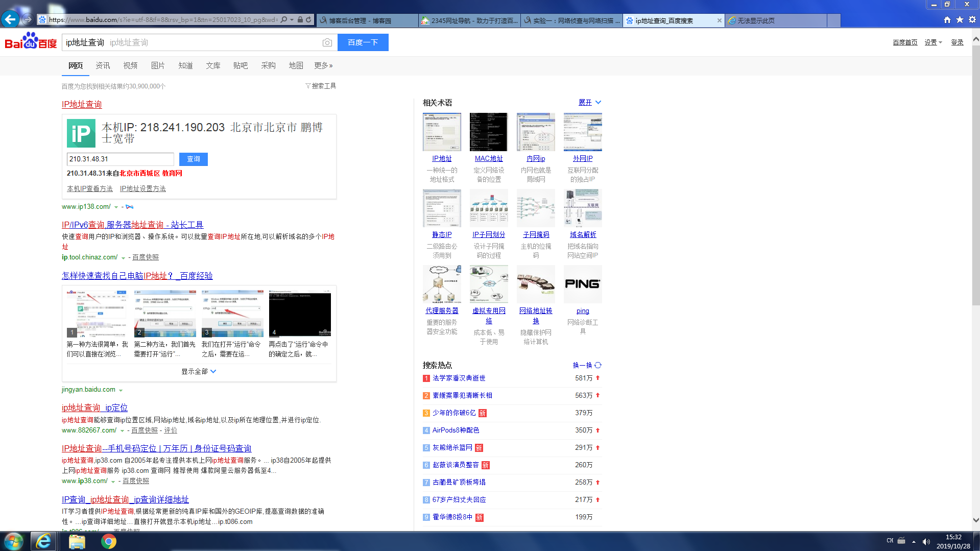Click the 百度一下 search button
The height and width of the screenshot is (551, 980).
pos(363,42)
